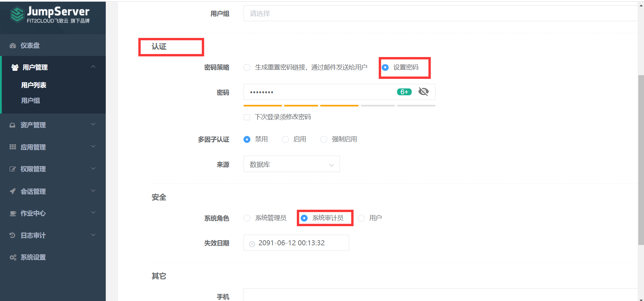Check the 下次登录须修改密码 checkbox

247,117
